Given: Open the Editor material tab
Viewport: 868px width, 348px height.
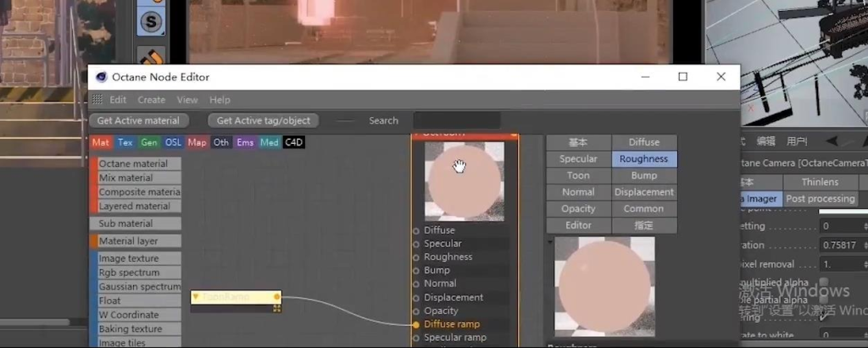Looking at the screenshot, I should pos(578,225).
